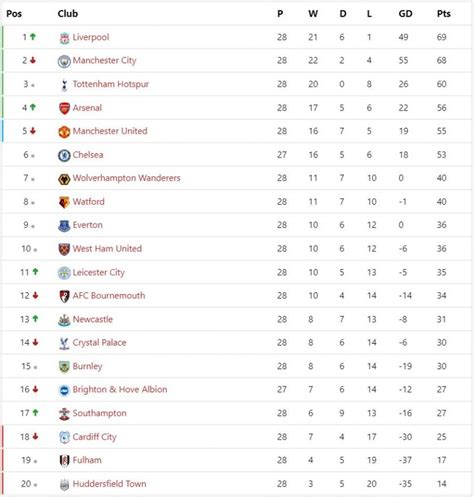Open the Brighton & Hove Albion link
The image size is (474, 497).
(x=120, y=389)
